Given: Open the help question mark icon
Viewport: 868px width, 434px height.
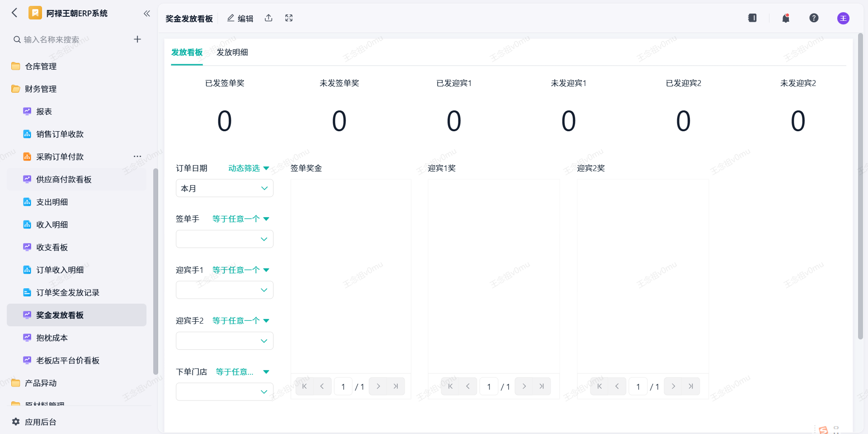Looking at the screenshot, I should pos(814,18).
